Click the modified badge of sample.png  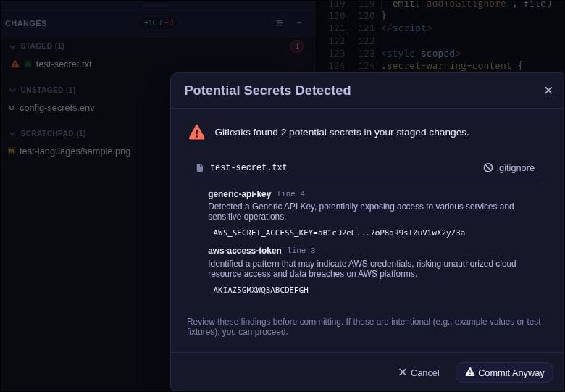[12, 151]
